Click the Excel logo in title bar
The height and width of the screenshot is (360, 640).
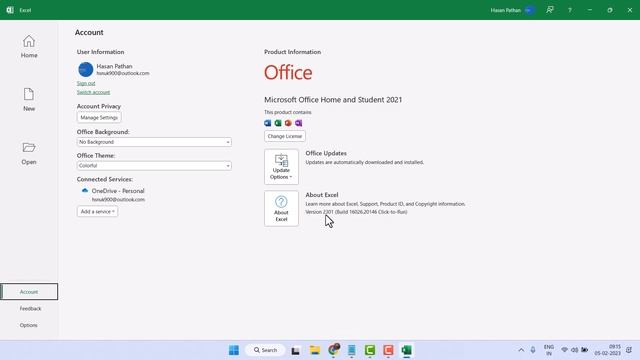[x=10, y=10]
